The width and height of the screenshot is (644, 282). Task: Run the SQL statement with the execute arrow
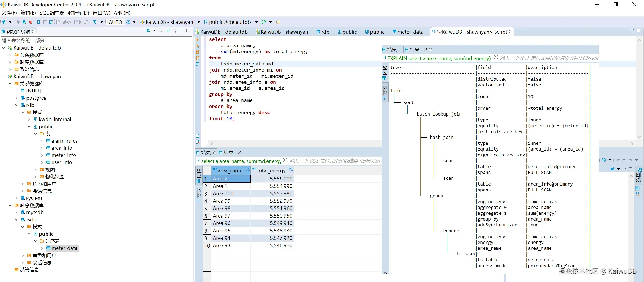(x=197, y=40)
